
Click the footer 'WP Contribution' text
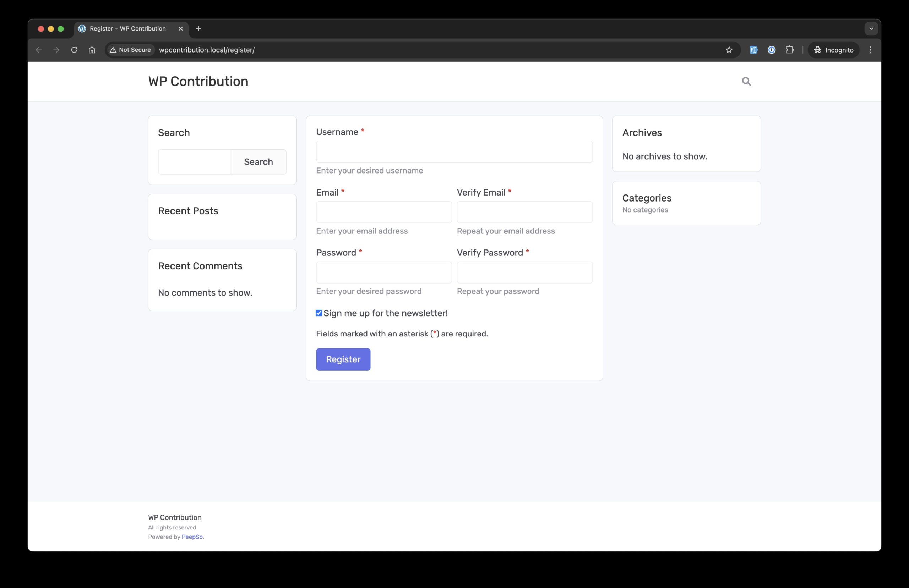click(x=175, y=517)
